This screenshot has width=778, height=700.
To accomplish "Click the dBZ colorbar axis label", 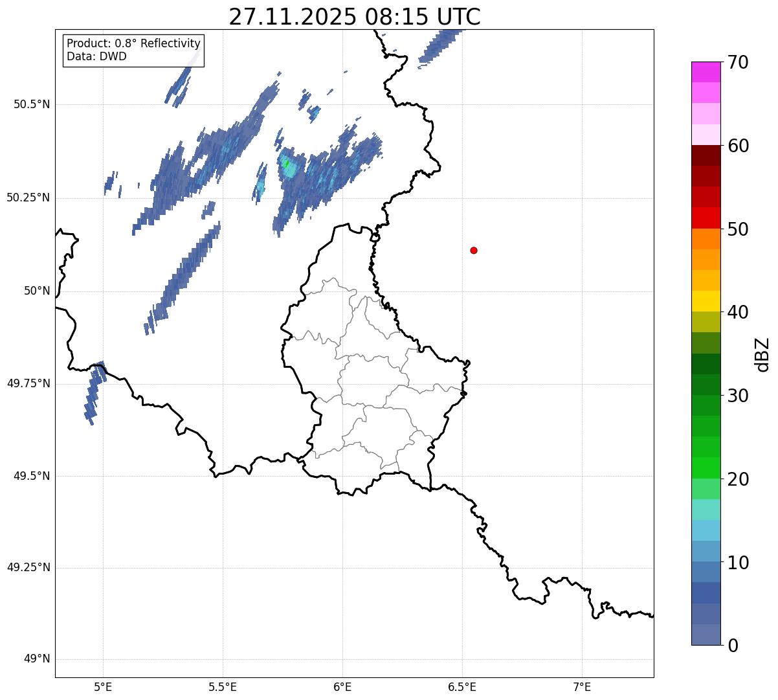I will [762, 354].
